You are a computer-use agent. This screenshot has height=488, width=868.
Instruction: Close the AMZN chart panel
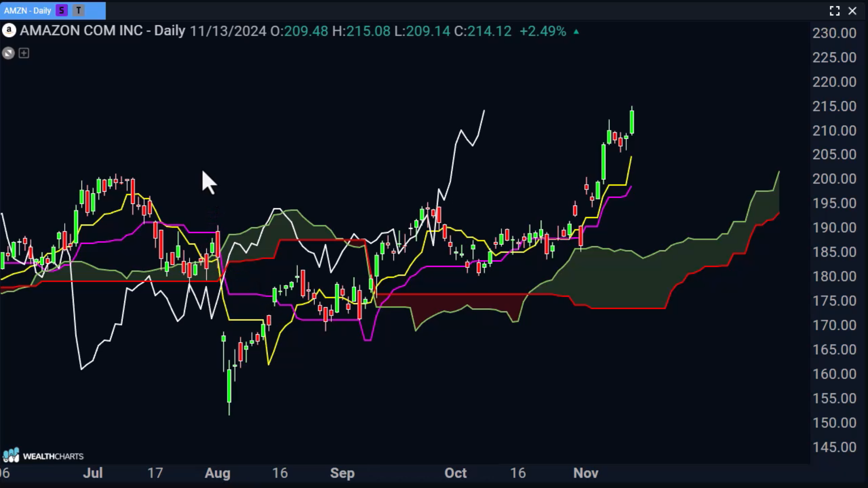tap(853, 11)
